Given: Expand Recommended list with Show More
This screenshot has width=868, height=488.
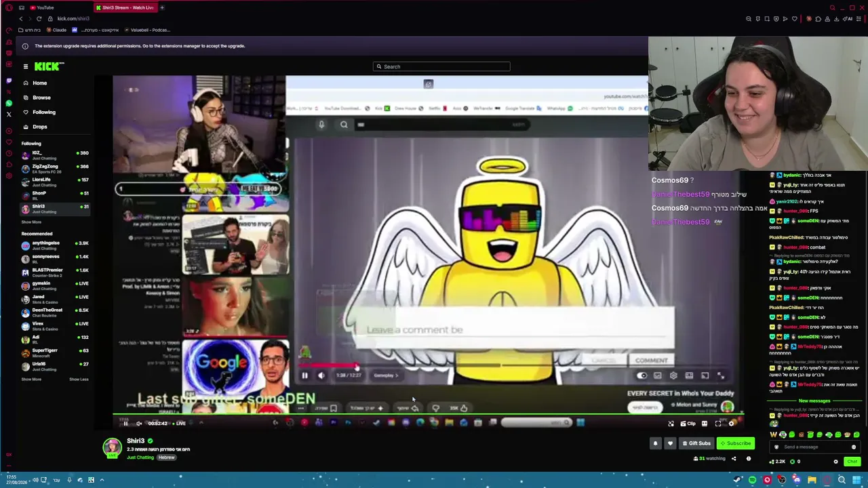Looking at the screenshot, I should (31, 380).
